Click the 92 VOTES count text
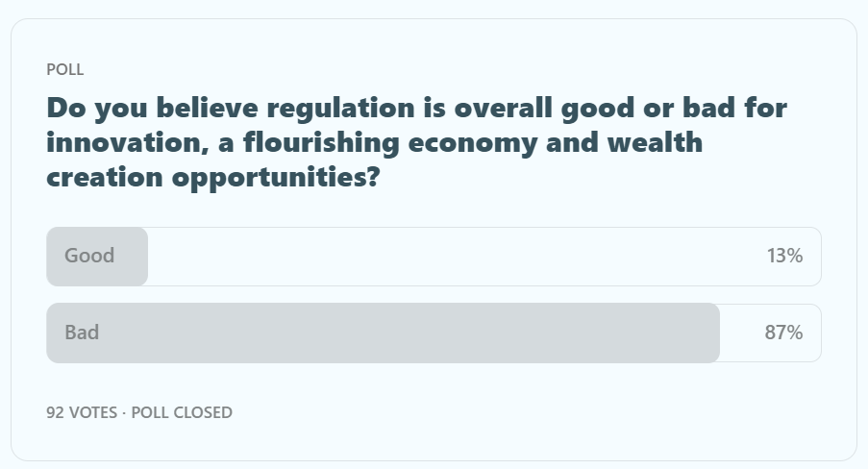 (x=85, y=412)
